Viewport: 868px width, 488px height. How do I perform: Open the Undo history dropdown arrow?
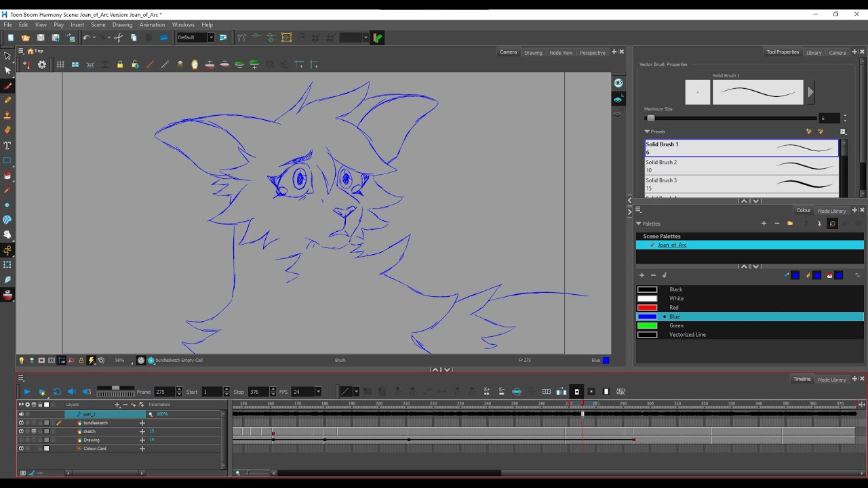pyautogui.click(x=94, y=38)
